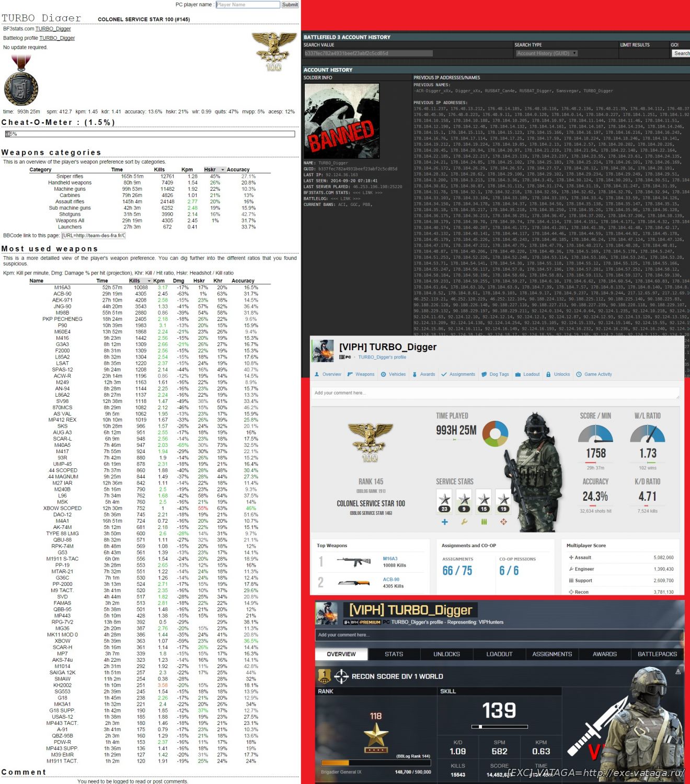Image resolution: width=690 pixels, height=784 pixels.
Task: Open the VIPHunters platoon link
Action: [x=491, y=622]
